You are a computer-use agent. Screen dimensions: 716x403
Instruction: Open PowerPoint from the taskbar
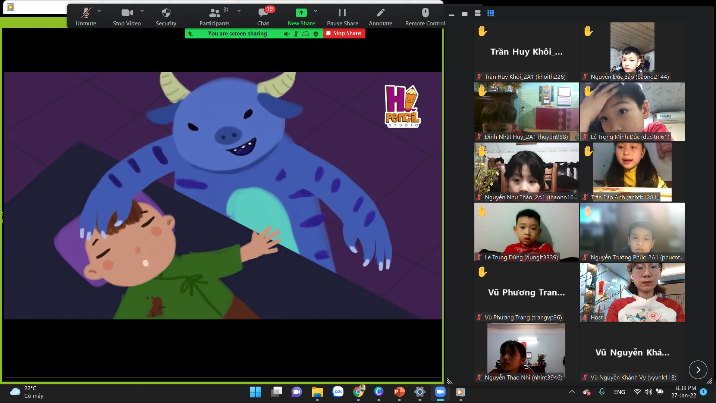coord(400,392)
